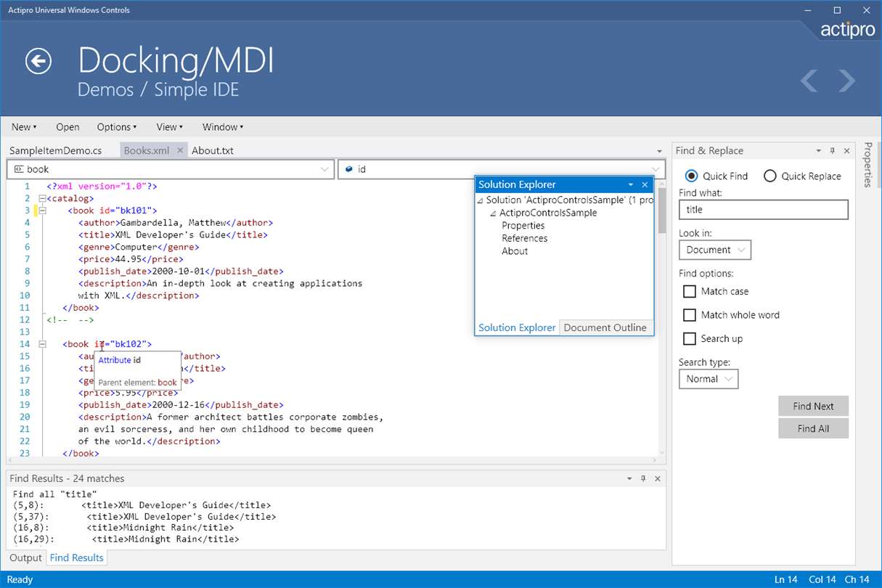This screenshot has width=882, height=588.
Task: Click the Find All button
Action: point(813,429)
